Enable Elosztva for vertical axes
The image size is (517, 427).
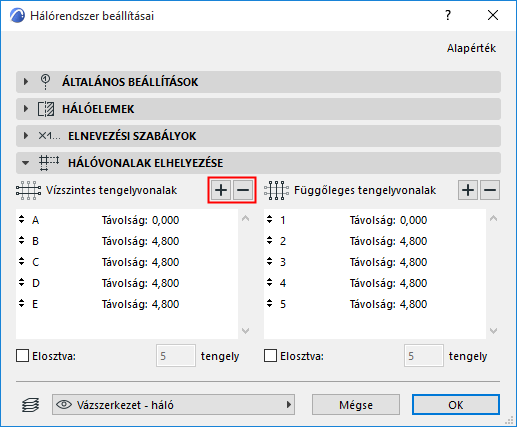tap(270, 356)
